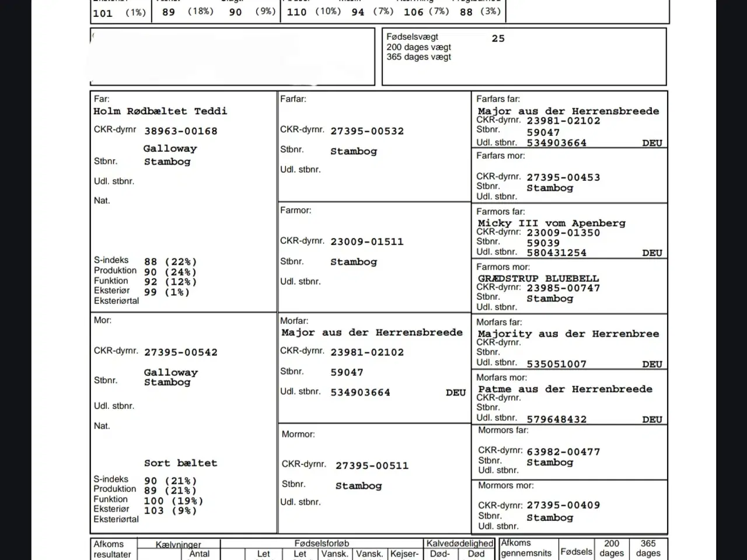Select foreign herdbook number 580431254
Screen dimensions: 747x560
557,253
